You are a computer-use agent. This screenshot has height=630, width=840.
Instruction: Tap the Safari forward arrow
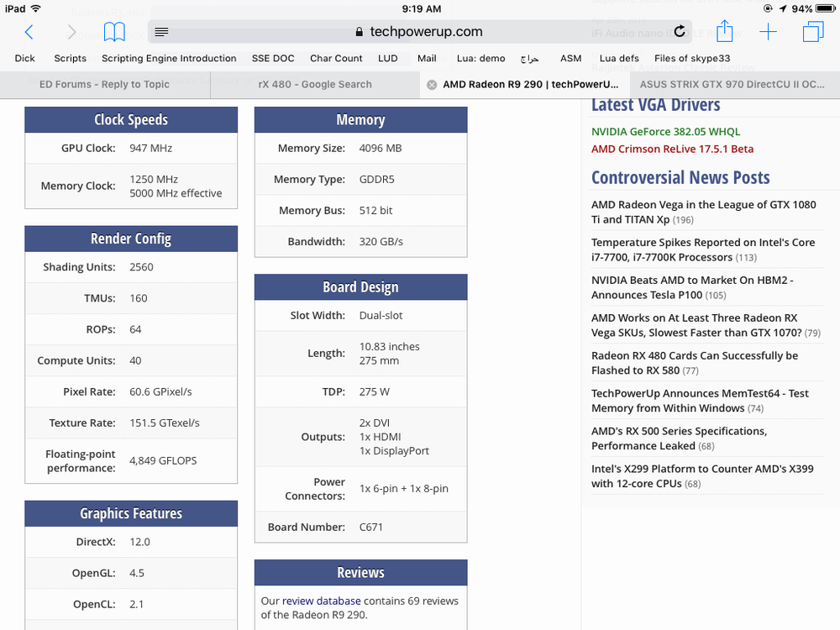click(71, 32)
